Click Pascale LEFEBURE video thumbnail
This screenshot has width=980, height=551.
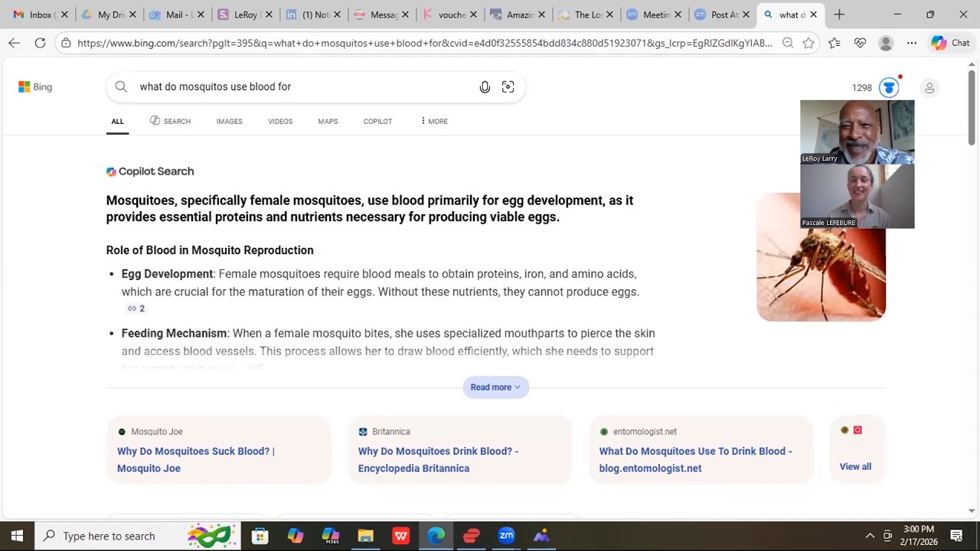pyautogui.click(x=857, y=196)
